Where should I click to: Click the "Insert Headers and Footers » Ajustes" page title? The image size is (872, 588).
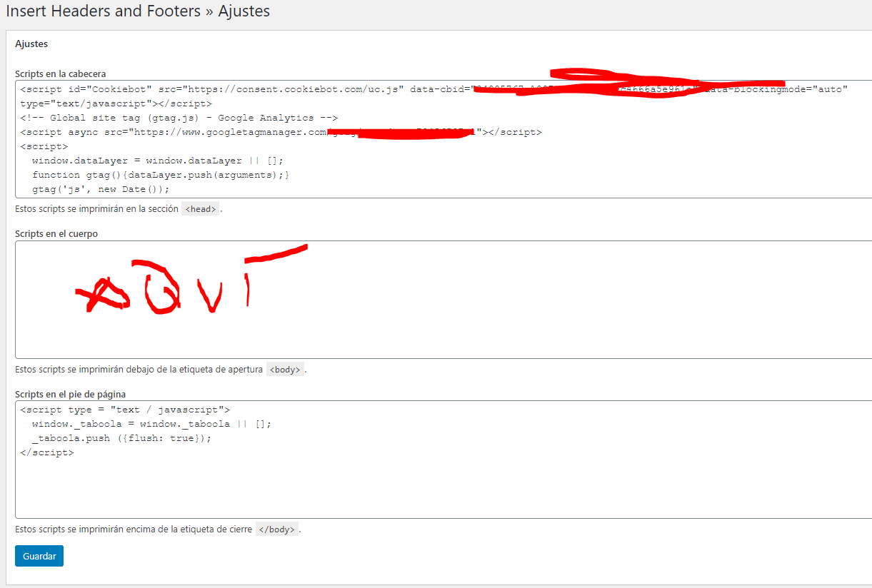pos(138,11)
